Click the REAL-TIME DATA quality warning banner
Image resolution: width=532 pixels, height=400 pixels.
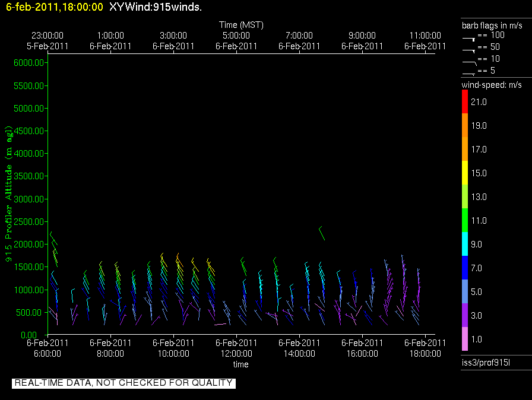click(123, 383)
